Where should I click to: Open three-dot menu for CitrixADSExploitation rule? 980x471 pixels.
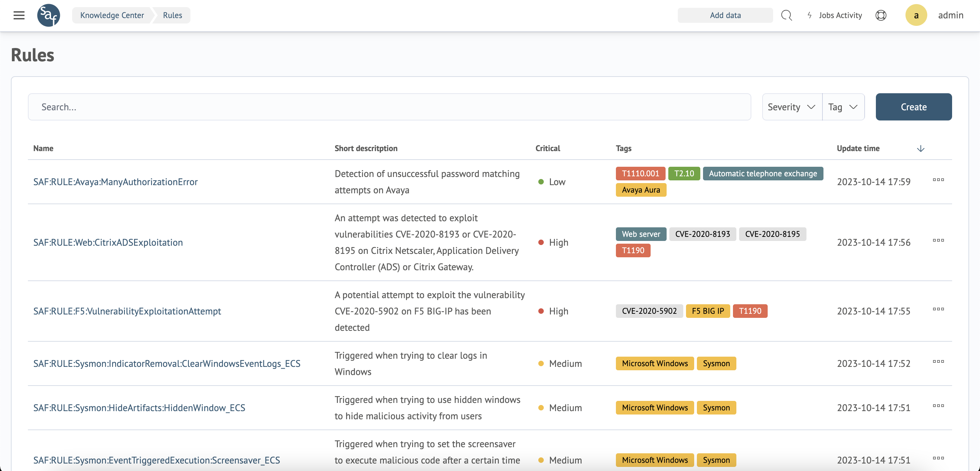coord(938,241)
